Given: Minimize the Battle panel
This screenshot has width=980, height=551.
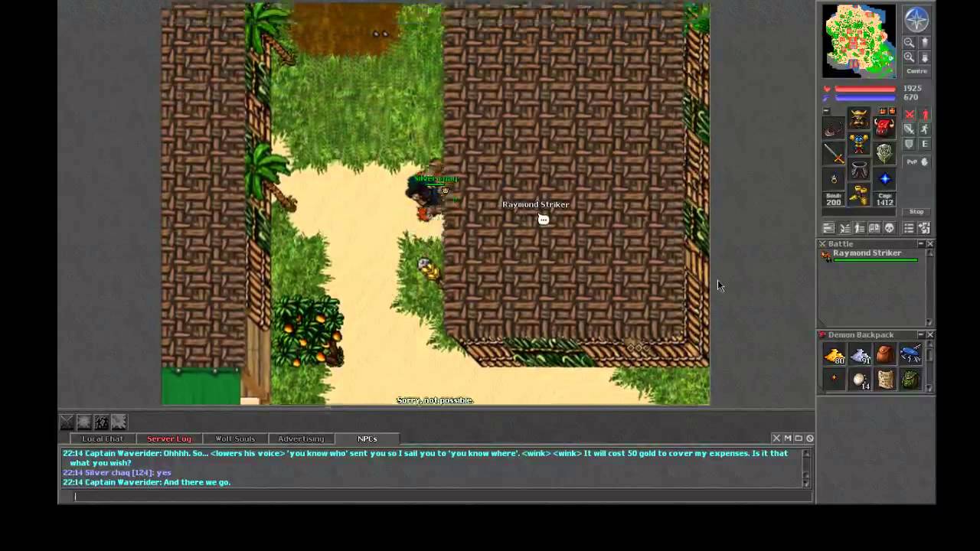Looking at the screenshot, I should [x=921, y=243].
